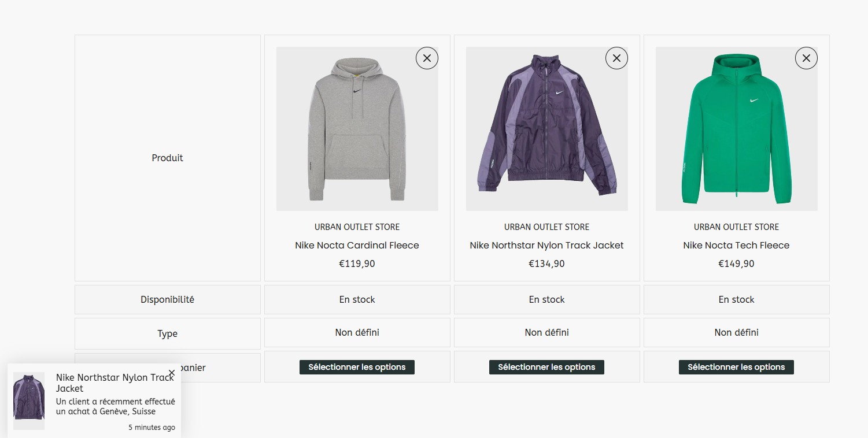This screenshot has width=868, height=438.
Task: Click Urban Outlet Store vendor above Track Jacket
Action: [x=546, y=227]
